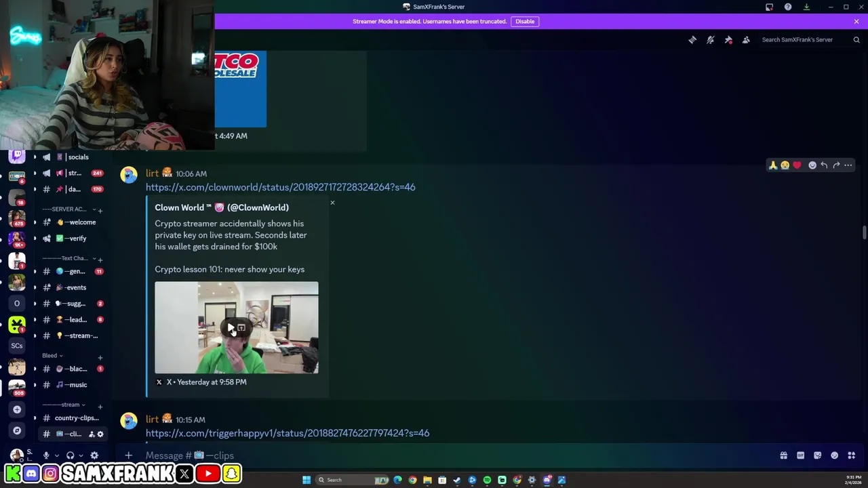Click plus attachment button in message bar

129,455
